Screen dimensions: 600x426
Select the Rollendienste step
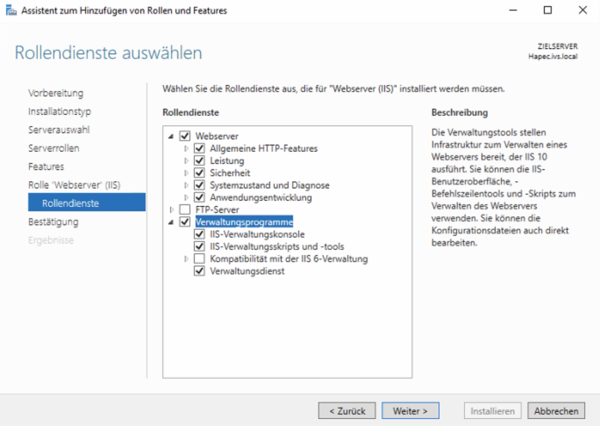(x=87, y=202)
